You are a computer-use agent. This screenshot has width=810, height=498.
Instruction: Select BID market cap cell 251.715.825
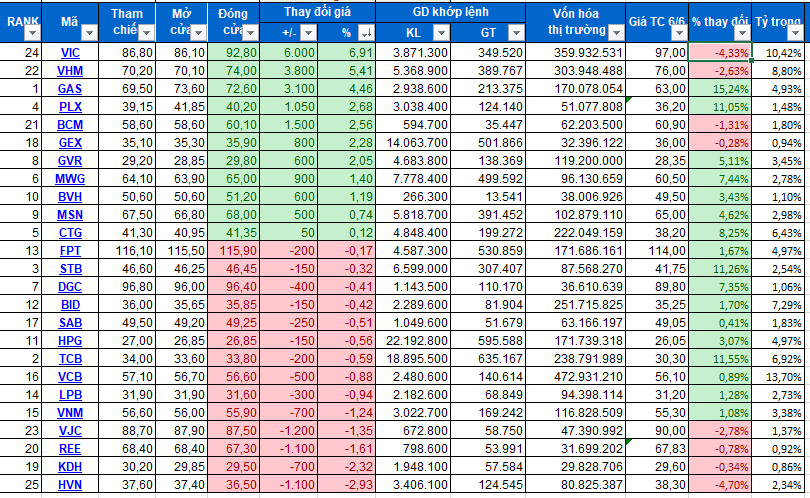point(575,305)
